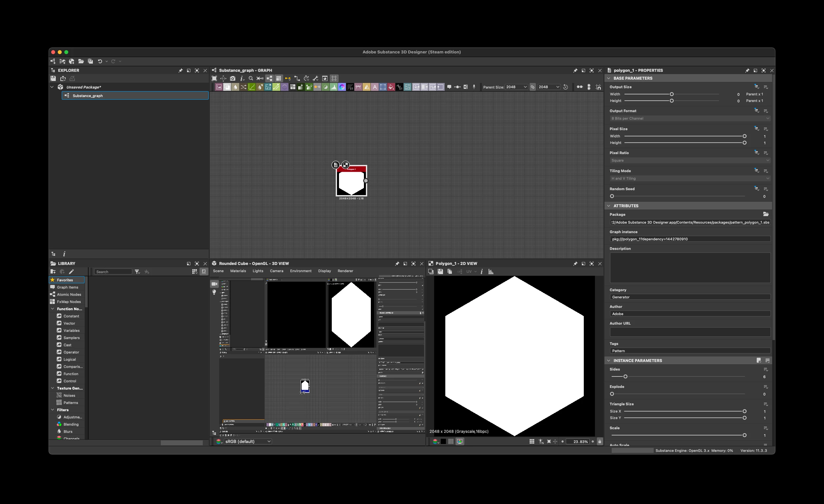Toggle the zoom lock in 2D view
This screenshot has width=824, height=504.
pyautogui.click(x=599, y=441)
